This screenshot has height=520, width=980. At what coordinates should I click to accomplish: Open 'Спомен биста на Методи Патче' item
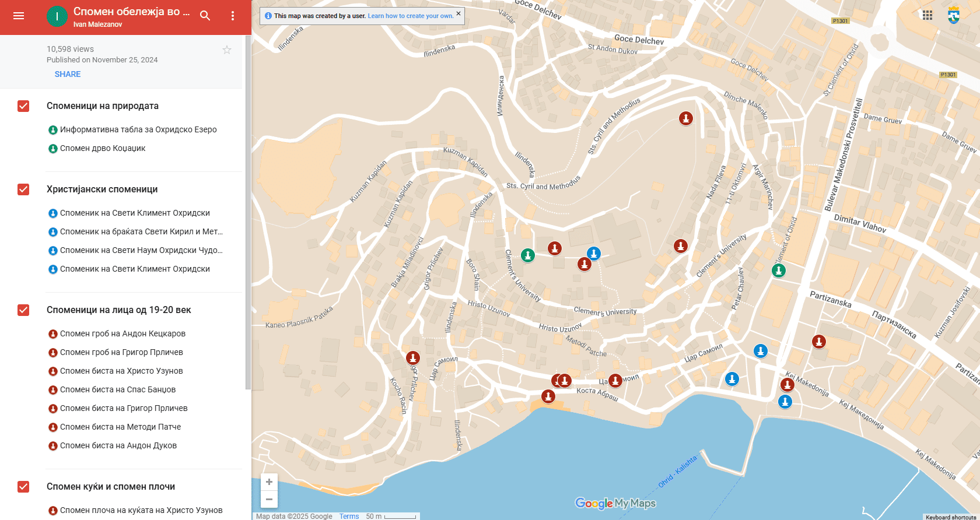pos(120,427)
